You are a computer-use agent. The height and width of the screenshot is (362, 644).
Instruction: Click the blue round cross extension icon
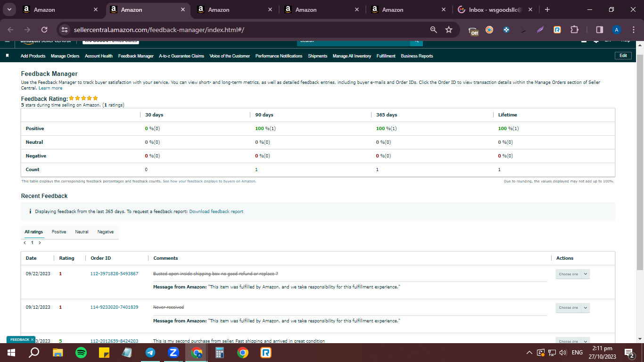coord(506,30)
